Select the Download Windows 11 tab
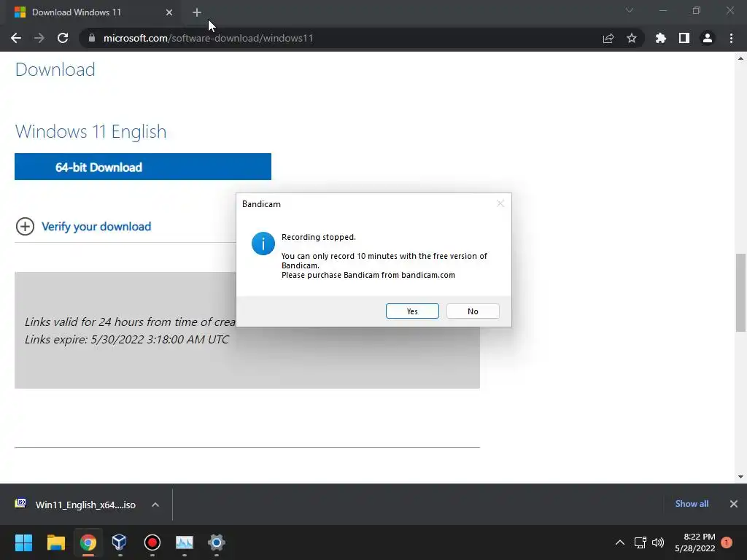 click(x=91, y=12)
